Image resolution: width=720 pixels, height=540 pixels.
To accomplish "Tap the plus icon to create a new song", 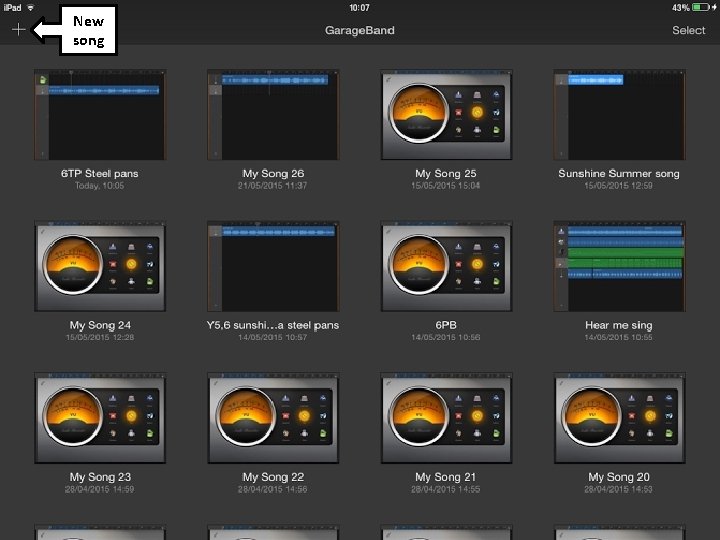I will pyautogui.click(x=18, y=30).
